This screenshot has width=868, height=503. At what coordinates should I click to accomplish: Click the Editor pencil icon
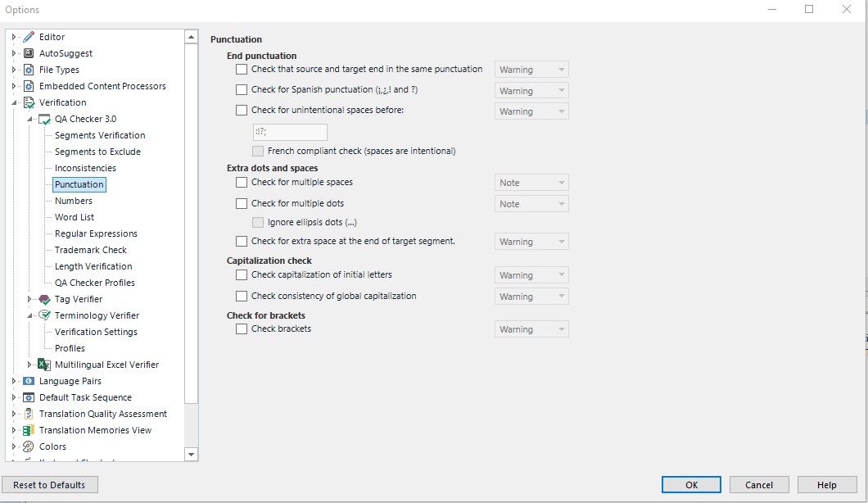29,37
